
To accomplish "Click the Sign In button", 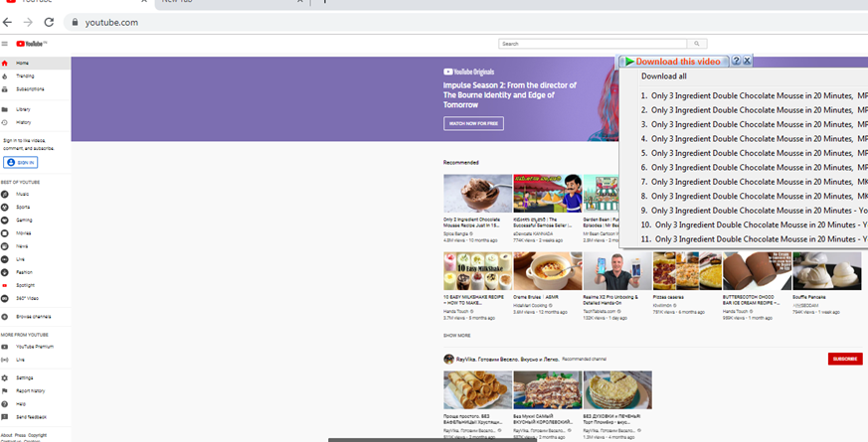I will coord(20,163).
